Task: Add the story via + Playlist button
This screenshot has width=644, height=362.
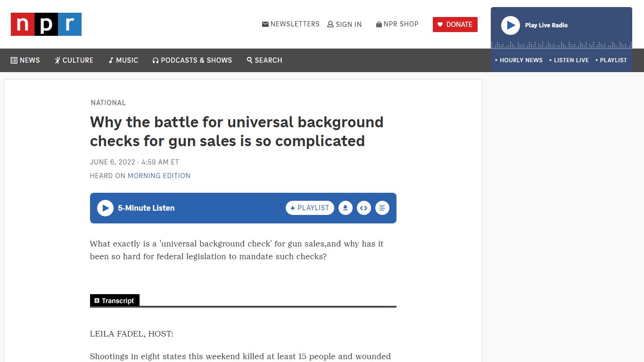Action: (310, 208)
